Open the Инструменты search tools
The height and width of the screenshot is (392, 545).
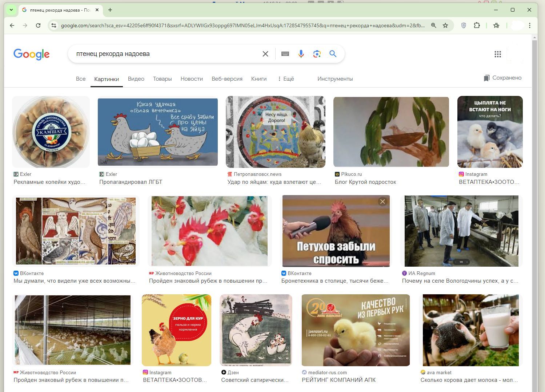(x=335, y=79)
